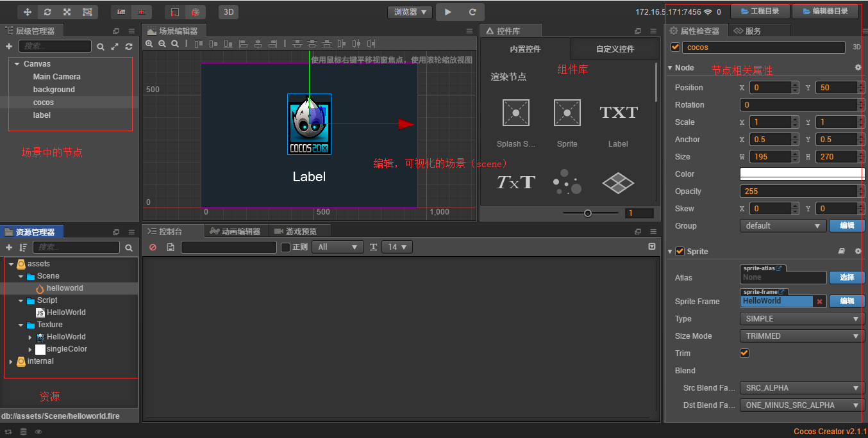Screen dimensions: 868x438
Task: Open the Size Mode TRIMMED dropdown
Action: pyautogui.click(x=801, y=336)
